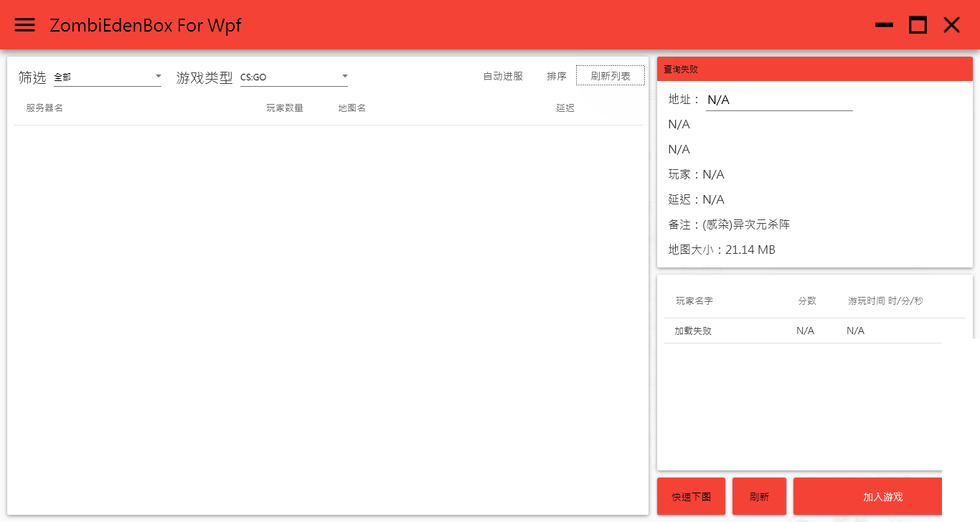This screenshot has width=980, height=522.
Task: Click the 玩家名字 player name column header
Action: (x=693, y=301)
